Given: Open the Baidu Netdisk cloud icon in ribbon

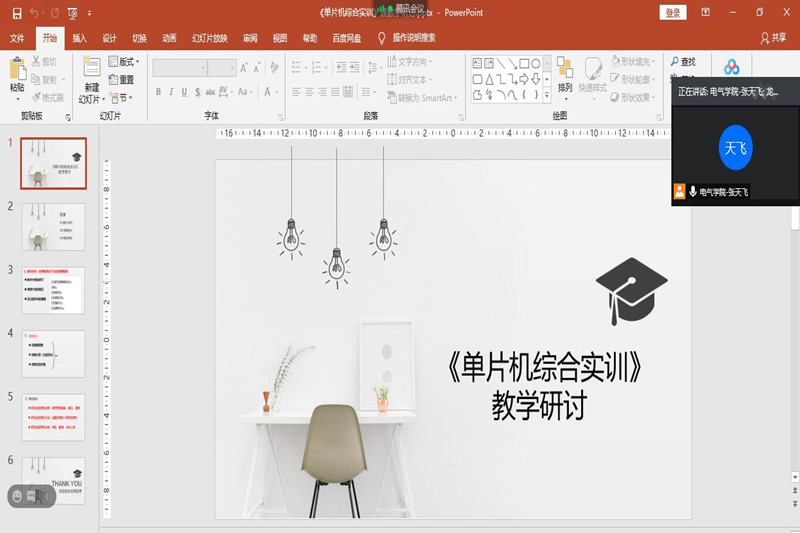Looking at the screenshot, I should click(x=731, y=67).
